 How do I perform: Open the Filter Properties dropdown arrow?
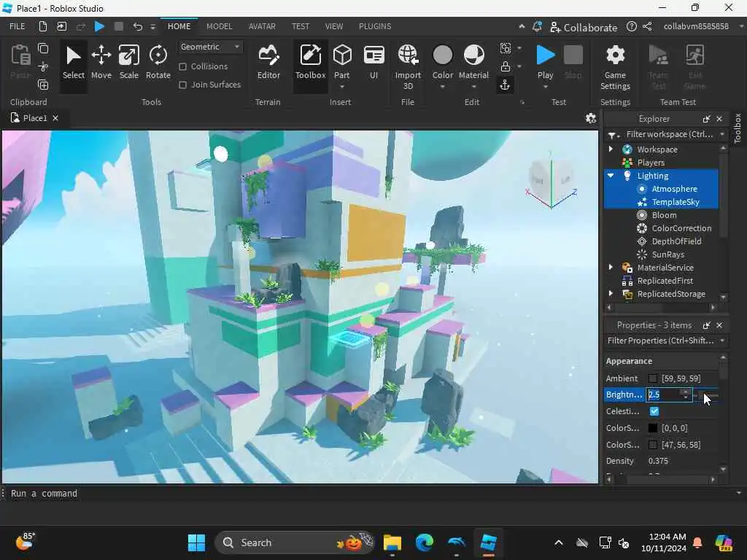click(x=722, y=341)
